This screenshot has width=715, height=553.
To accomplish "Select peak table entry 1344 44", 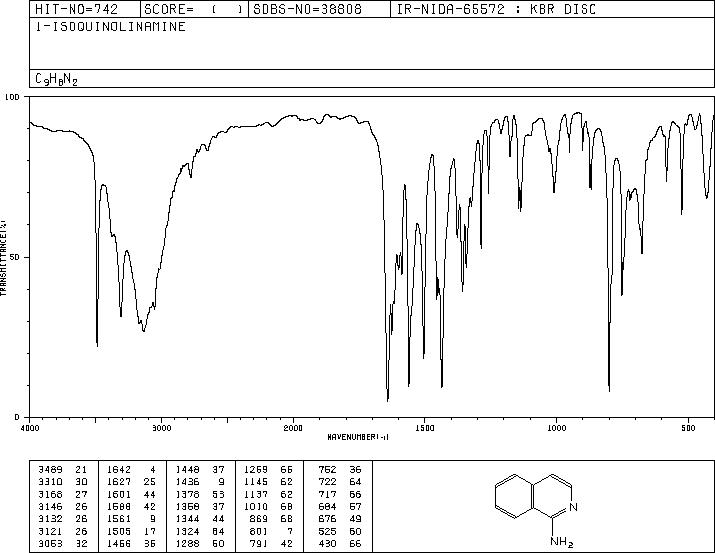I will (x=200, y=519).
